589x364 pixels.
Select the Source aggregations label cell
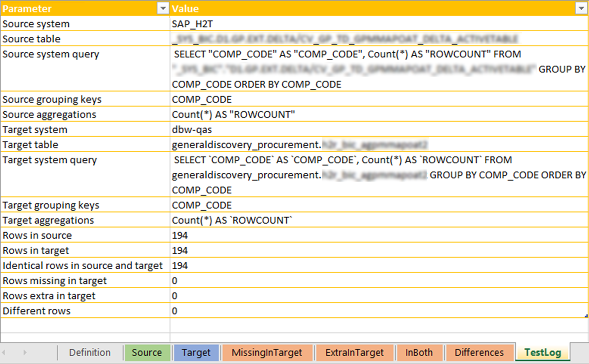point(85,114)
